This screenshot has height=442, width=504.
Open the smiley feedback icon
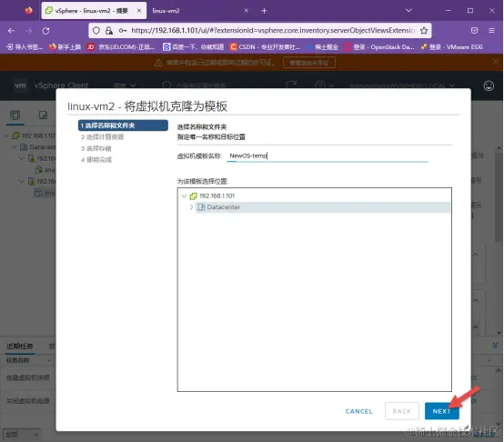[489, 85]
